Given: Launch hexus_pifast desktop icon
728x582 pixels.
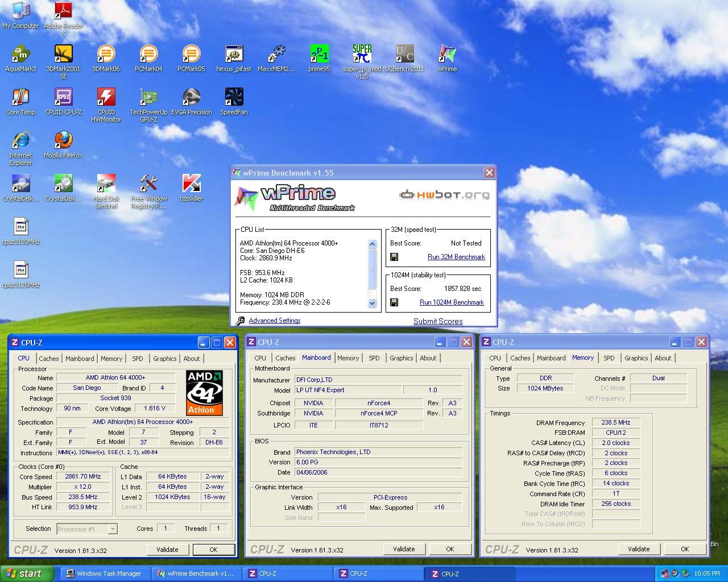Looking at the screenshot, I should coord(234,57).
